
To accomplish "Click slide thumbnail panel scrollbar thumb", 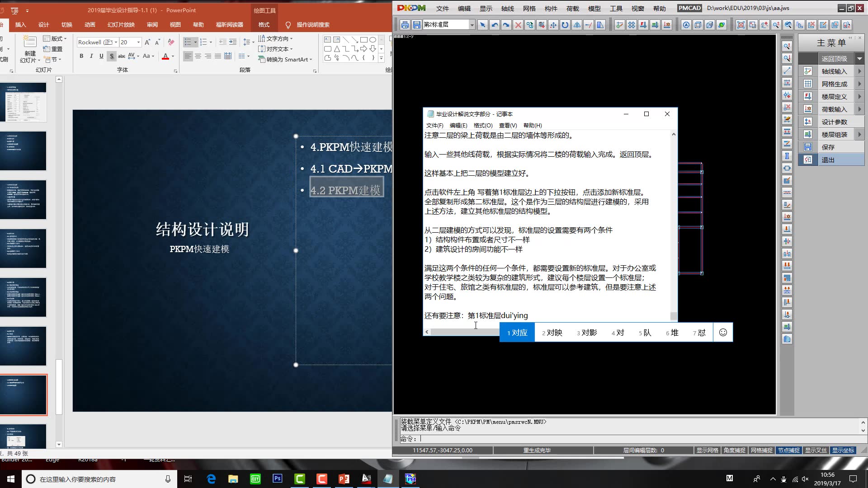I will [x=59, y=387].
